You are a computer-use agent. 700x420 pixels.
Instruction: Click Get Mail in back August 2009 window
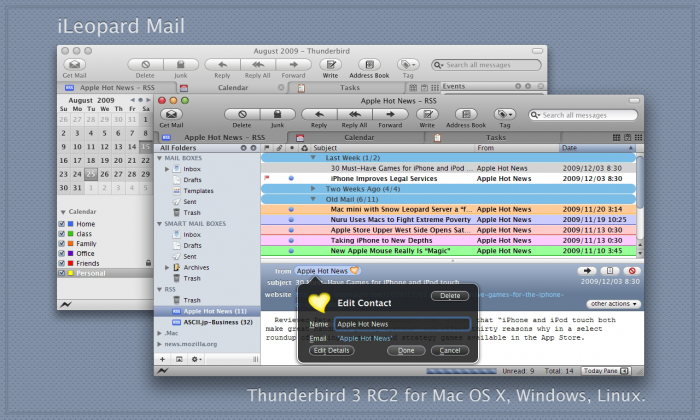[75, 65]
